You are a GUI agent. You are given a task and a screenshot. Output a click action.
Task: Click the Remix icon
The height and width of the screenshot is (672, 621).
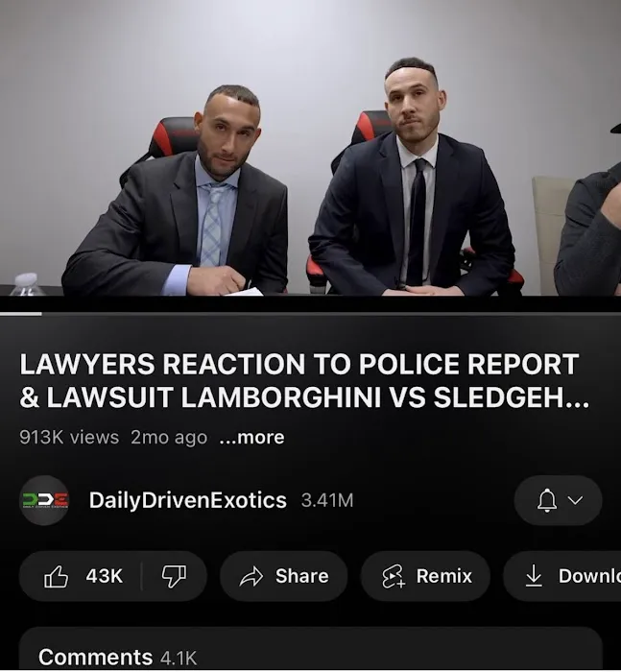pyautogui.click(x=393, y=576)
